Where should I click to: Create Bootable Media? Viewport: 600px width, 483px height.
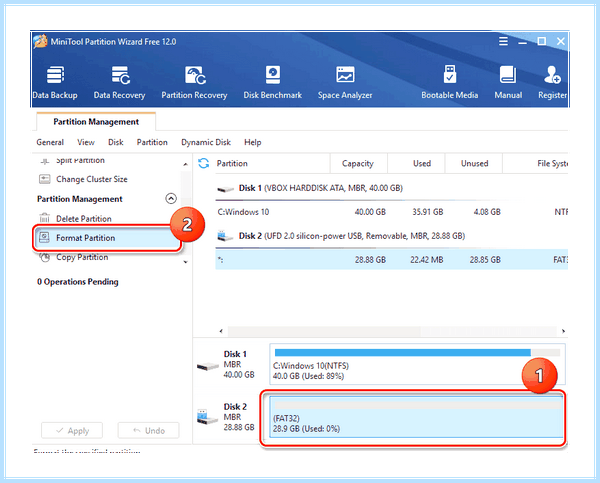click(450, 82)
